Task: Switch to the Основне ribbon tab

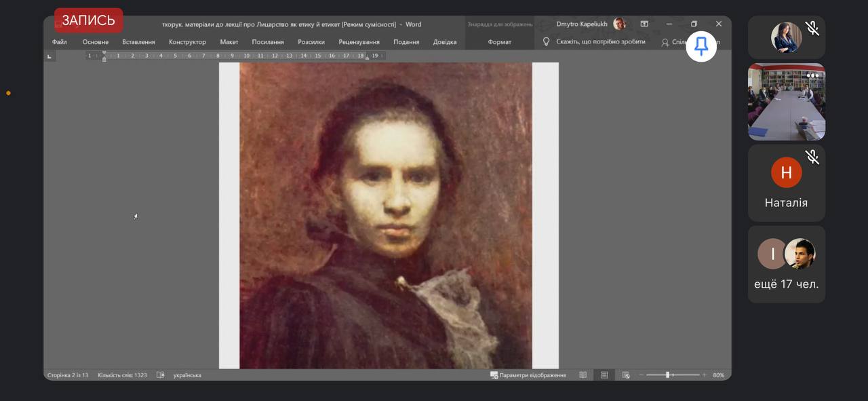Action: tap(96, 42)
